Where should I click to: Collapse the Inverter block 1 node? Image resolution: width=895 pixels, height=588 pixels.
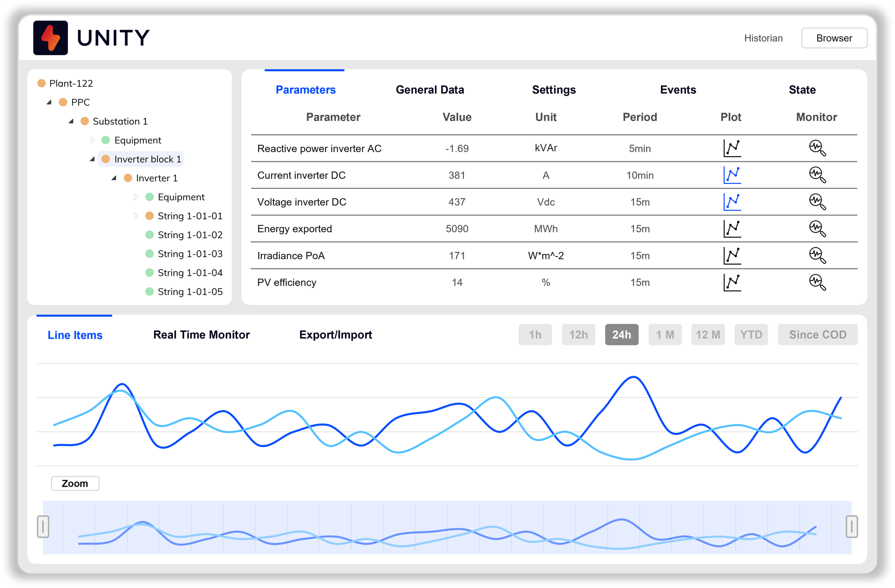(x=92, y=159)
